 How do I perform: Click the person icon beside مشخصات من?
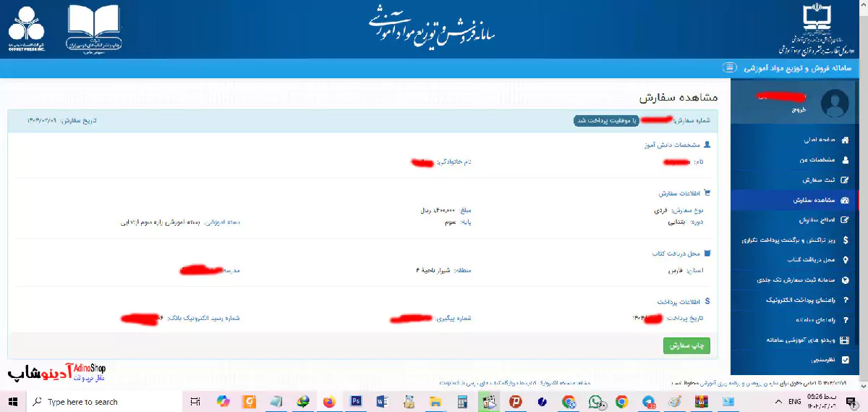pos(846,159)
